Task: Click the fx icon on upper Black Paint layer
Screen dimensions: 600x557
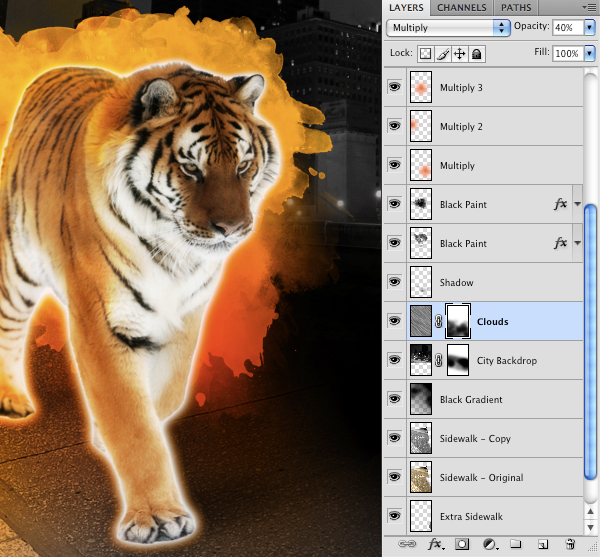Action: click(560, 204)
